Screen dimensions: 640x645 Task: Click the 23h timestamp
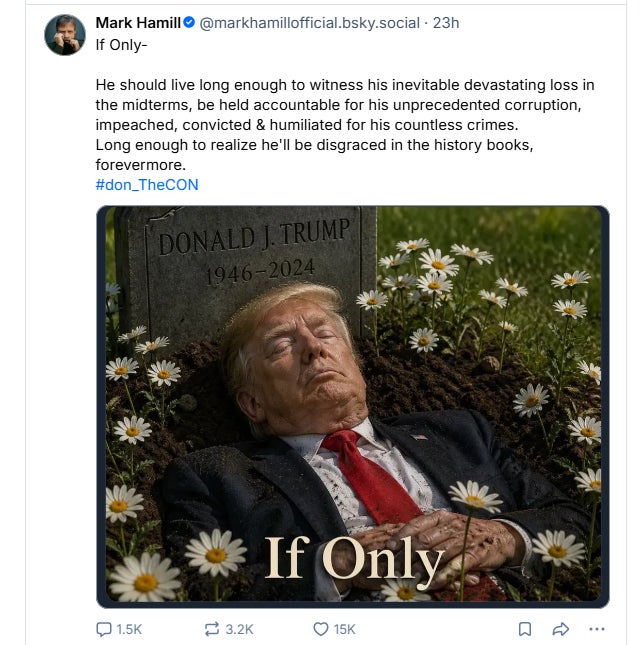(446, 23)
